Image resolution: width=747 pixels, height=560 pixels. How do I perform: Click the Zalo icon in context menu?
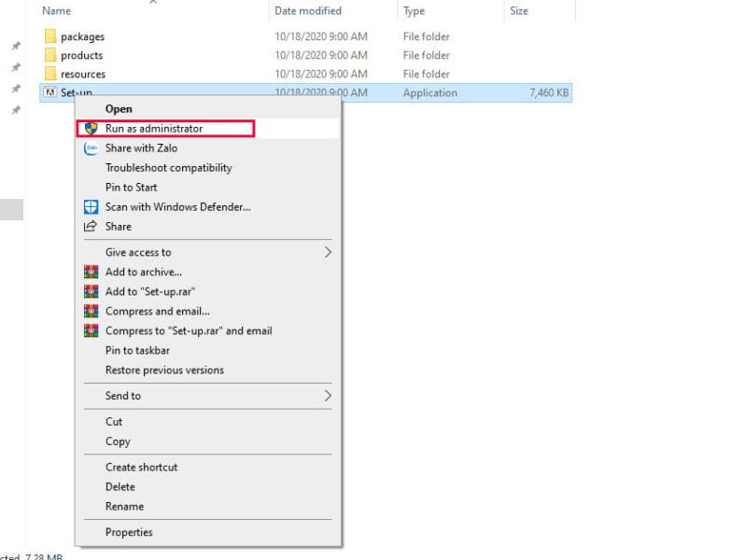pos(91,148)
